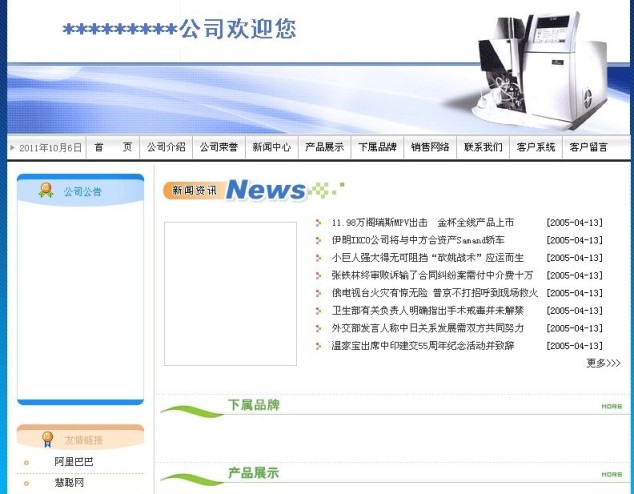The image size is (634, 494).
Task: Click the bullet icon beside 慧聪网
Action: click(27, 483)
